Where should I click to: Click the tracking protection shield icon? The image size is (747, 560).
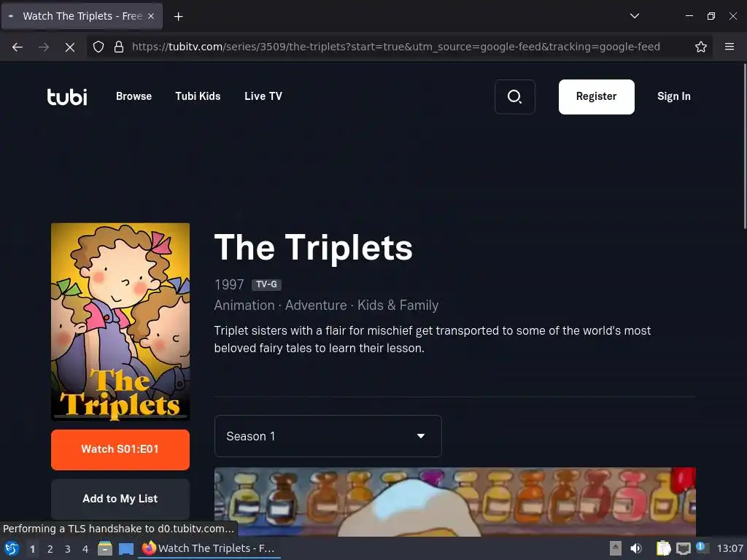(x=98, y=47)
